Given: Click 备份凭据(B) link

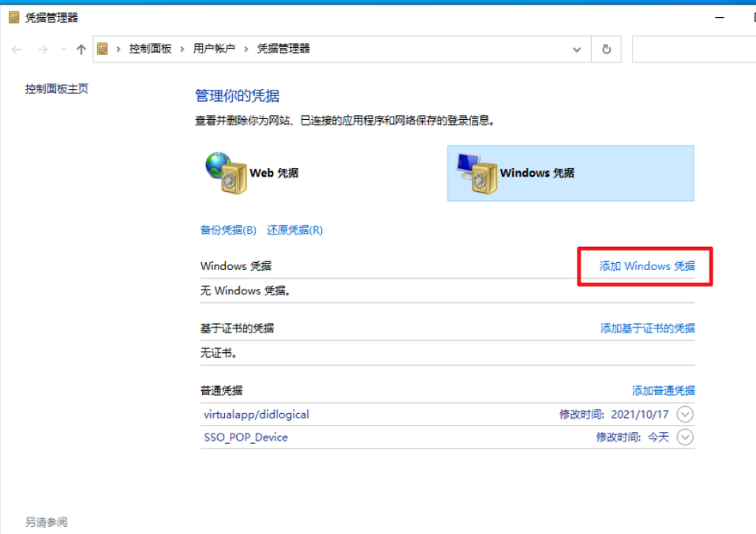Looking at the screenshot, I should [228, 230].
